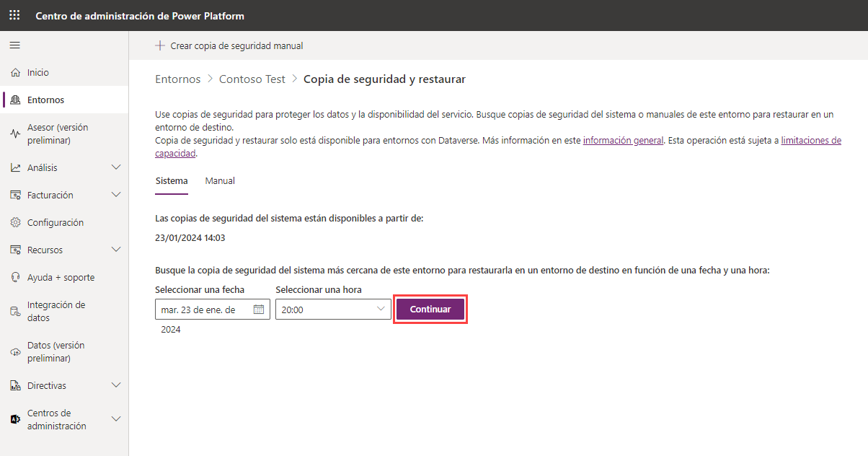Click the Análisis chart icon
The width and height of the screenshot is (868, 456).
coord(16,168)
